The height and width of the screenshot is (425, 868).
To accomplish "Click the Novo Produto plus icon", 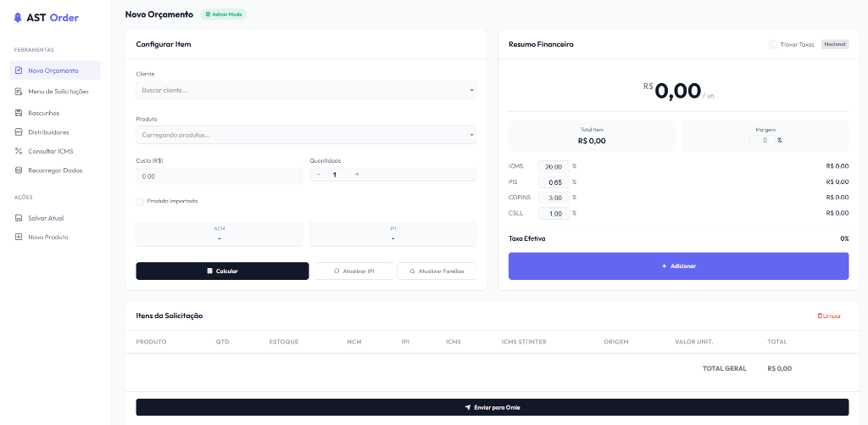I will 19,237.
